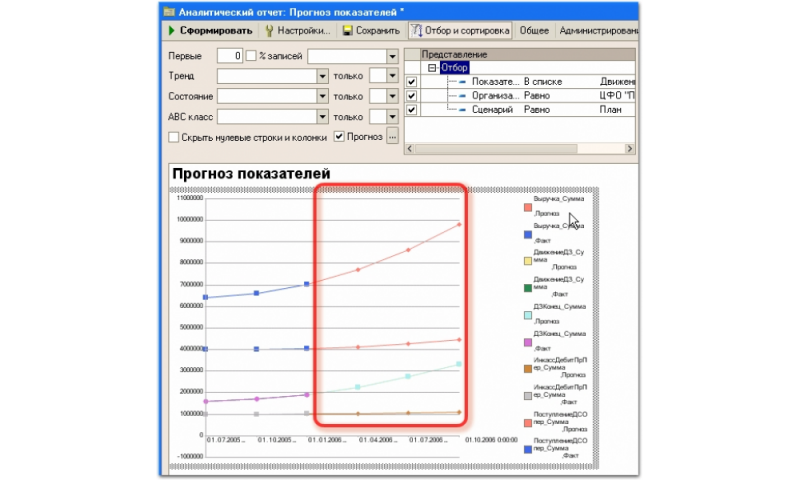Select the Сценарий filter row

tap(490, 108)
